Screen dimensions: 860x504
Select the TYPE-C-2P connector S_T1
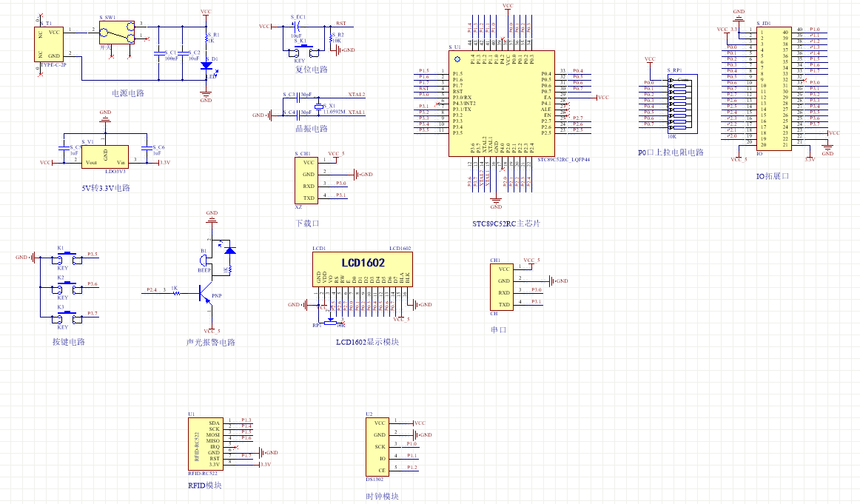[x=50, y=44]
